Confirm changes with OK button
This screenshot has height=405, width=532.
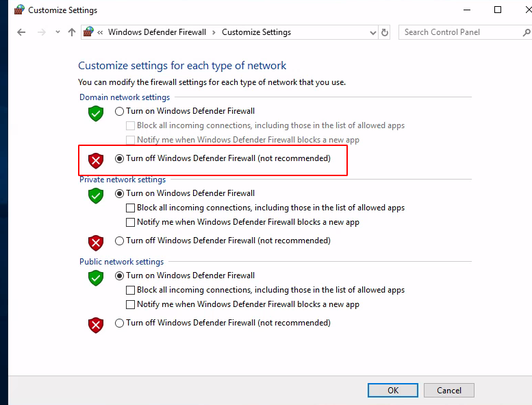(393, 391)
